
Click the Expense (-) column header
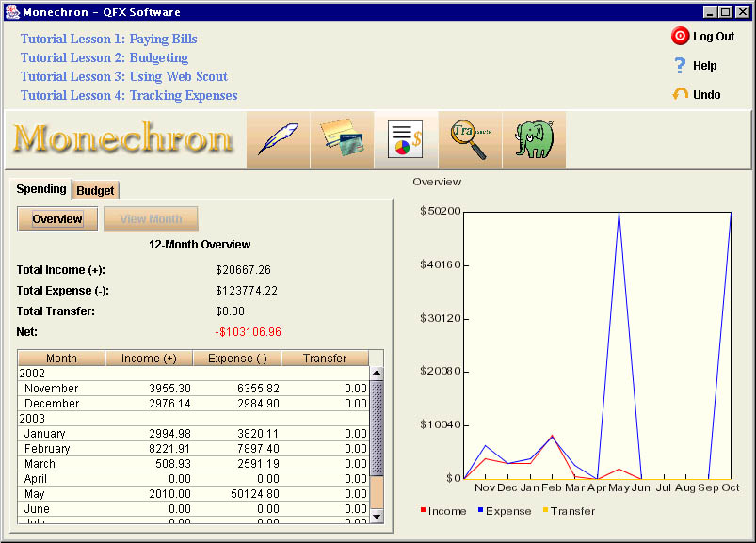click(x=236, y=359)
